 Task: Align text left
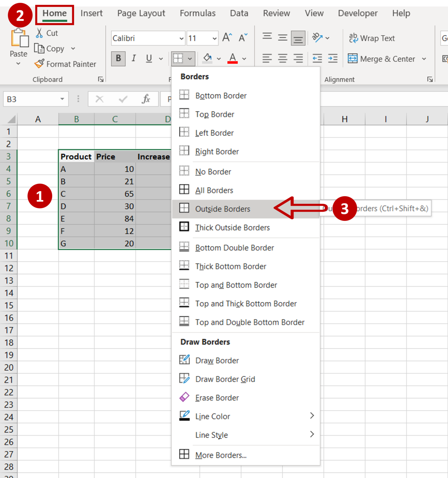[267, 59]
